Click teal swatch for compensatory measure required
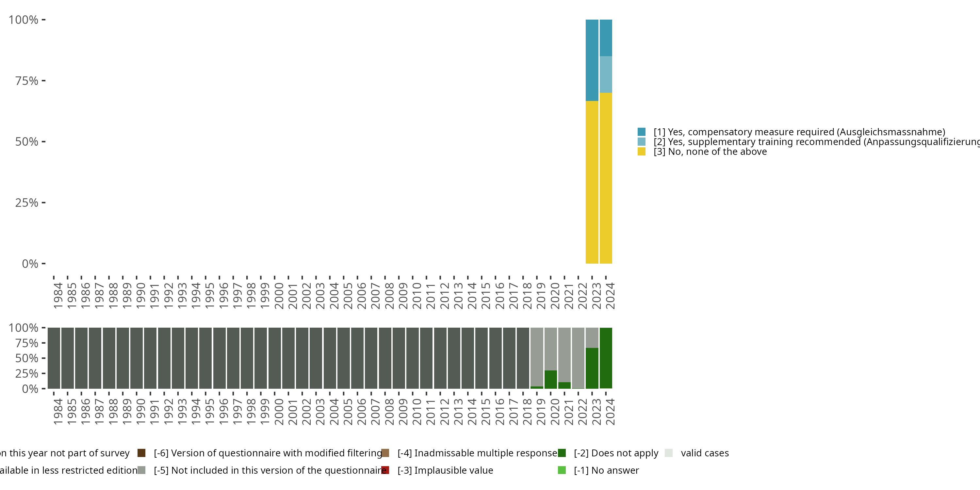The image size is (980, 490). click(642, 132)
